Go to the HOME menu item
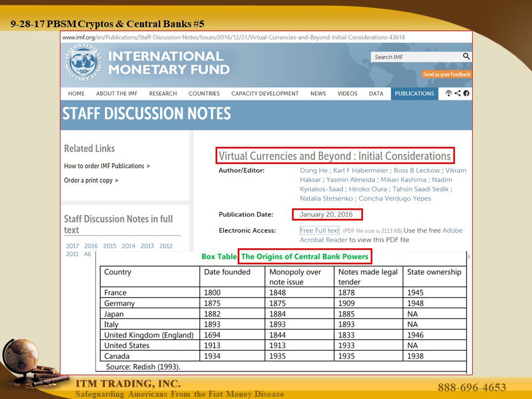 click(x=76, y=94)
